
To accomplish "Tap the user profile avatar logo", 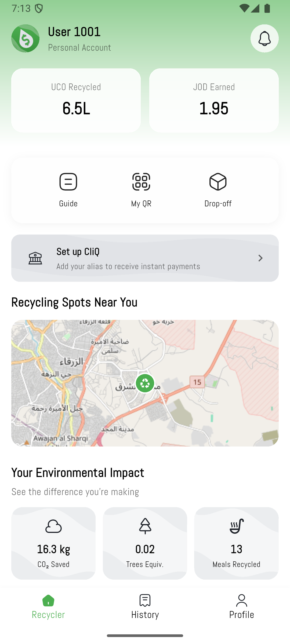I will pos(26,38).
